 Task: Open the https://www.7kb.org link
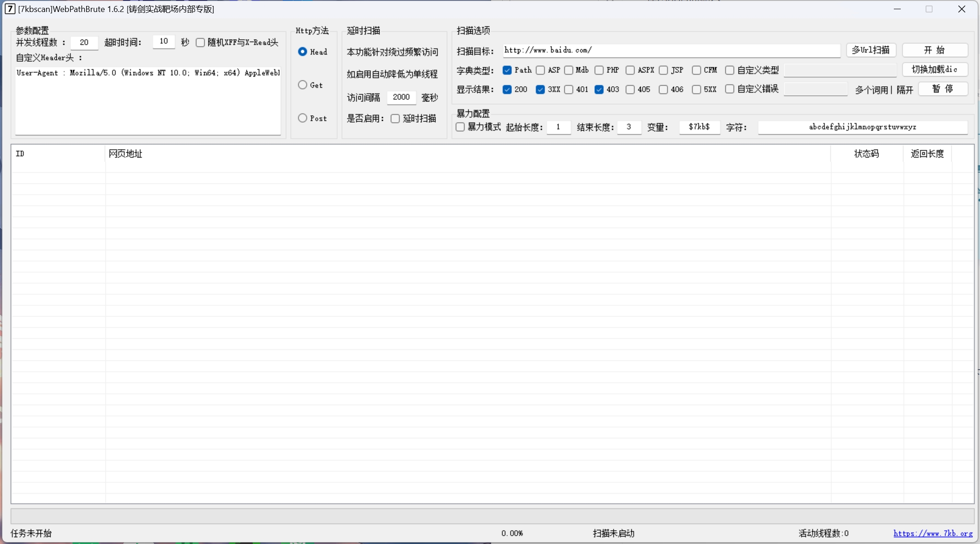[933, 533]
